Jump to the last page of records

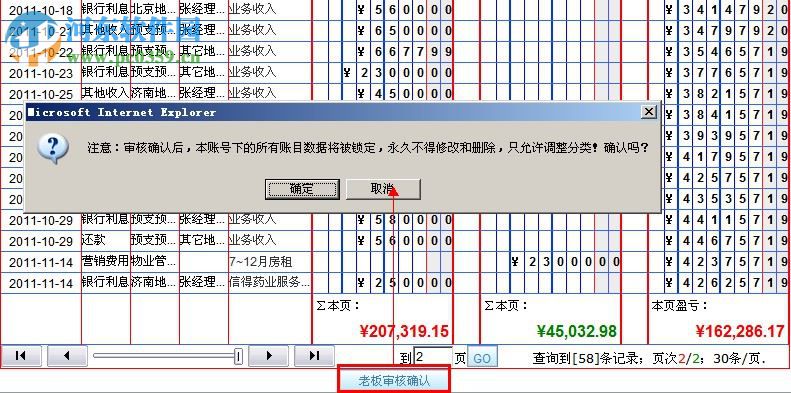coord(314,356)
